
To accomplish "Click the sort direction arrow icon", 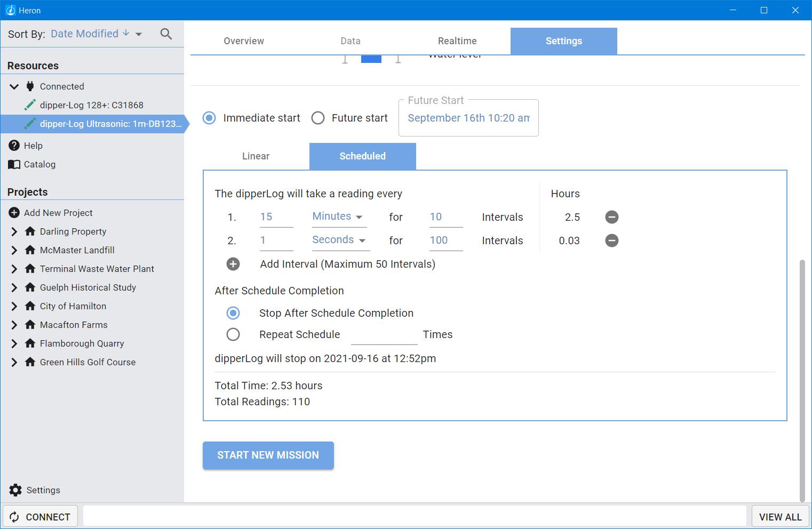I will [126, 33].
